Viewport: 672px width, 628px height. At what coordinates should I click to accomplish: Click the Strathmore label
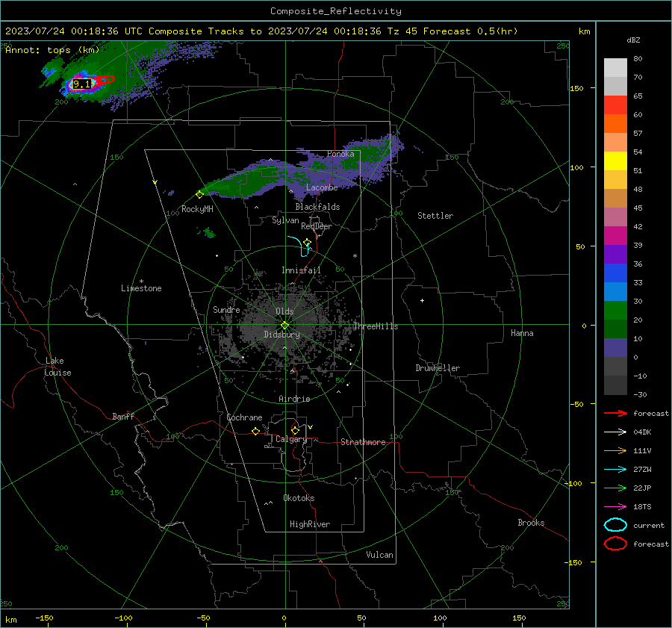coord(363,442)
